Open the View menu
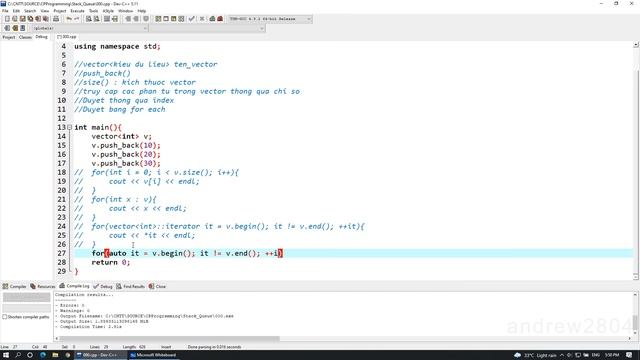 pyautogui.click(x=45, y=11)
